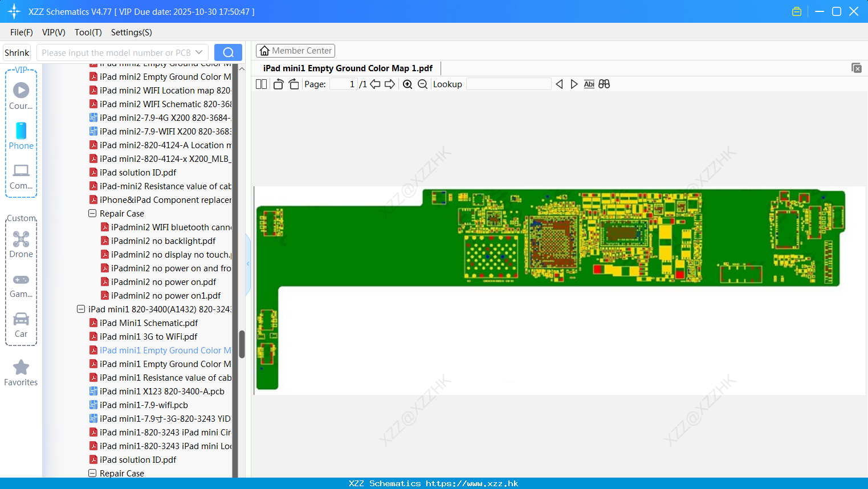Screen dimensions: 868x489
Task: Open iPad mini2-7.9-WIFI X200 820-368 file
Action: coord(161,132)
